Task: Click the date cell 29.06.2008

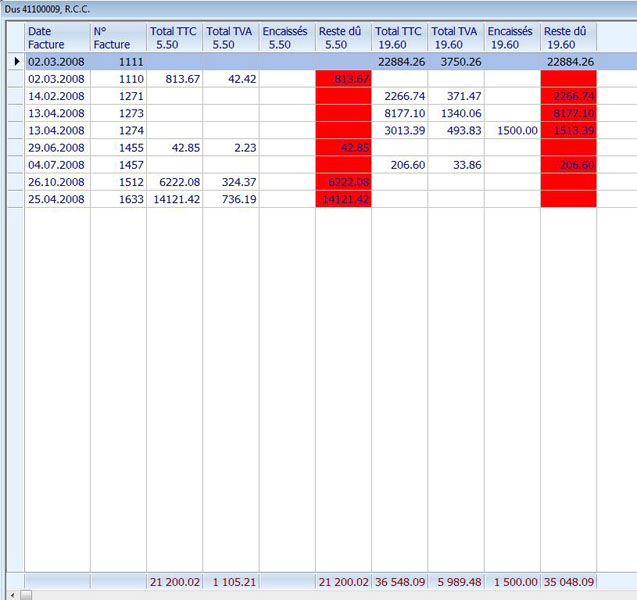Action: [57, 147]
